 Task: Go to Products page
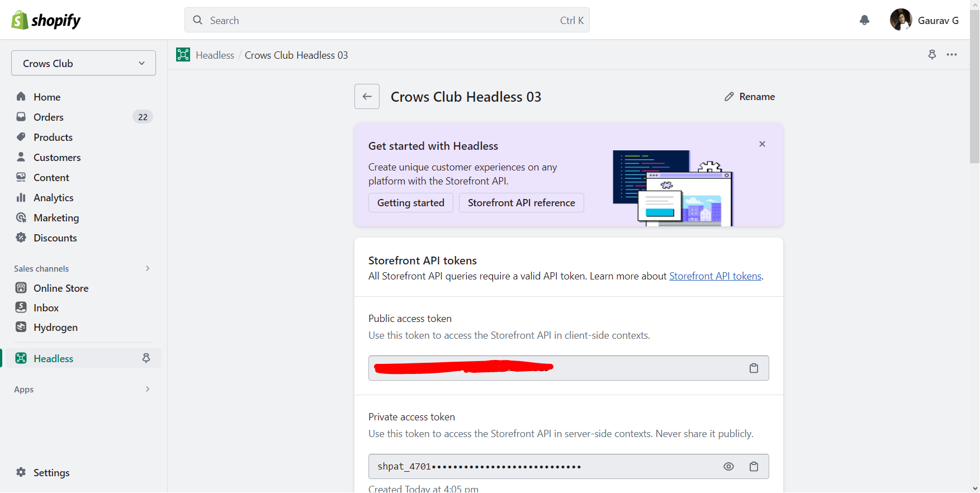53,137
